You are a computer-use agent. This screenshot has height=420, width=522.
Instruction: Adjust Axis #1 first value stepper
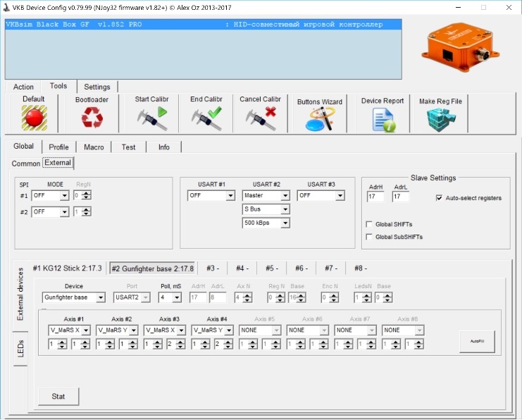62,344
